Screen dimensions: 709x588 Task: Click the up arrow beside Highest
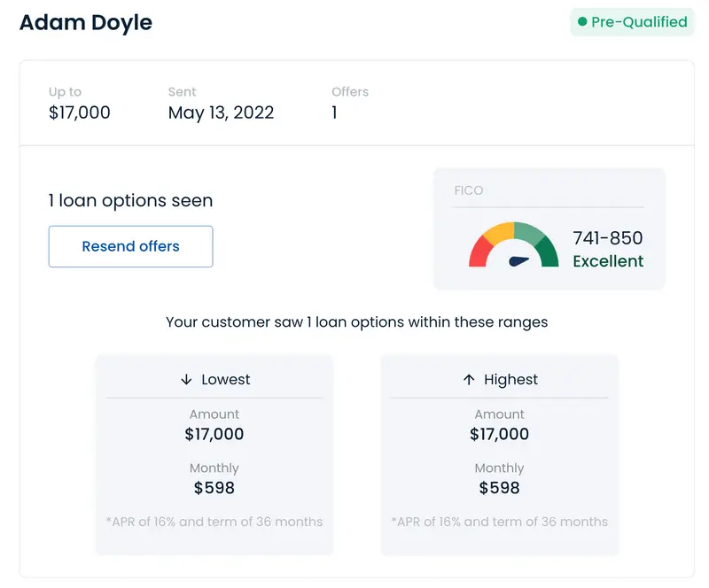(x=469, y=380)
